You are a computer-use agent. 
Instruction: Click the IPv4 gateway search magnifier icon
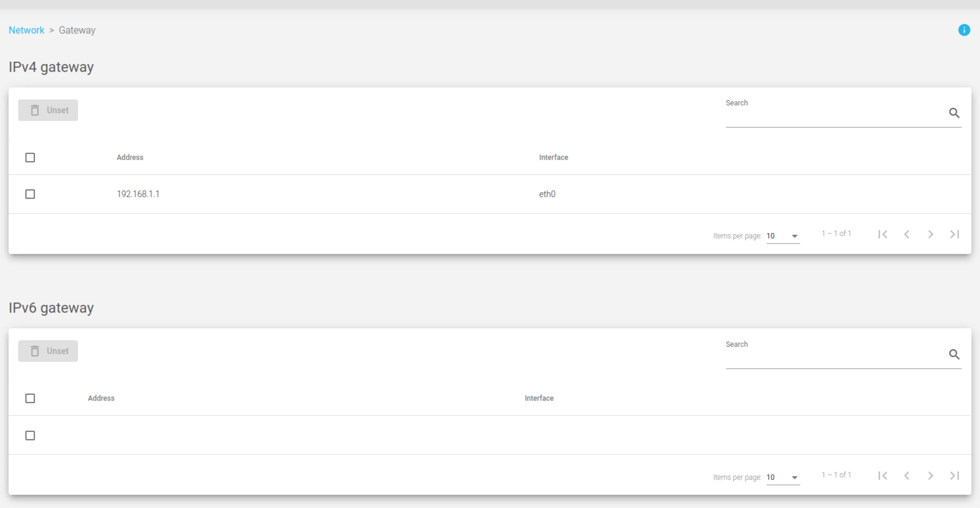click(954, 113)
